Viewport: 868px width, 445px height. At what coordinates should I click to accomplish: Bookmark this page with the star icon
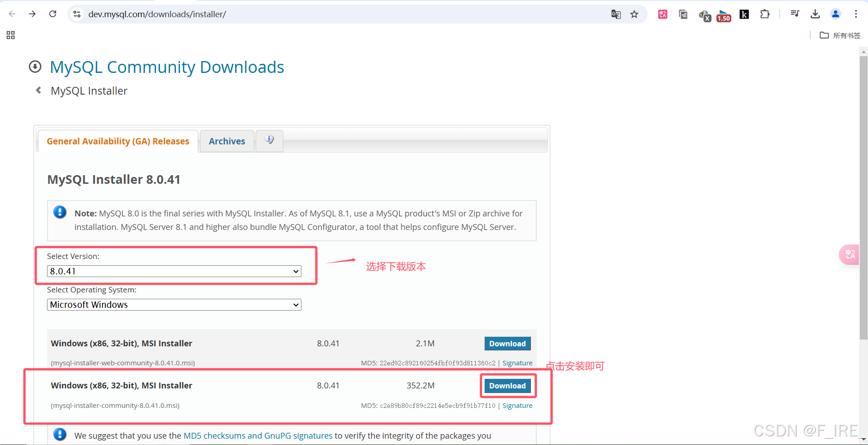[x=634, y=14]
